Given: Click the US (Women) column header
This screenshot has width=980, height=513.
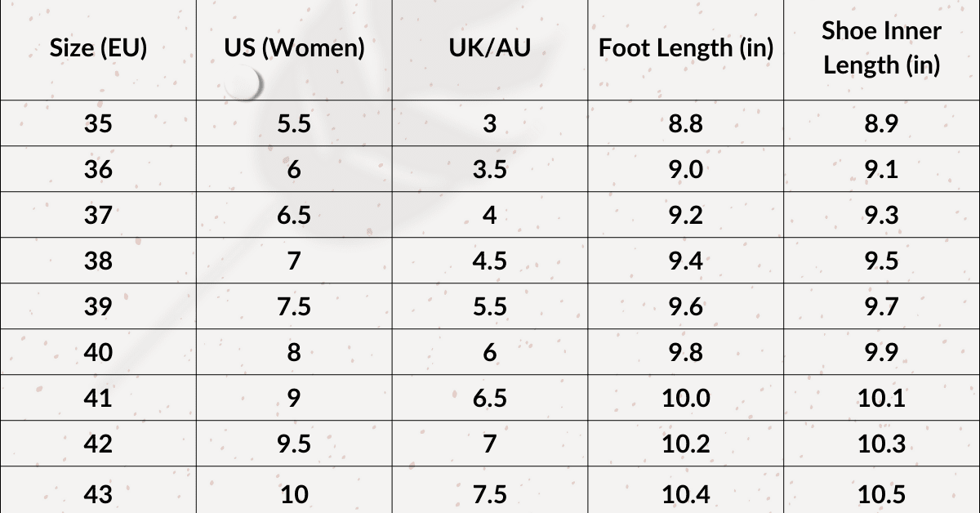Looking at the screenshot, I should tap(294, 49).
